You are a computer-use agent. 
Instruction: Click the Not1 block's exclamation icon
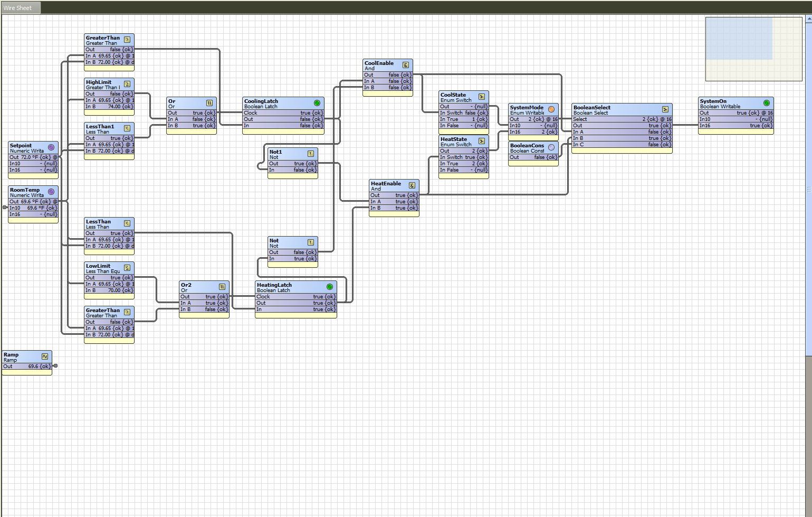coord(311,154)
